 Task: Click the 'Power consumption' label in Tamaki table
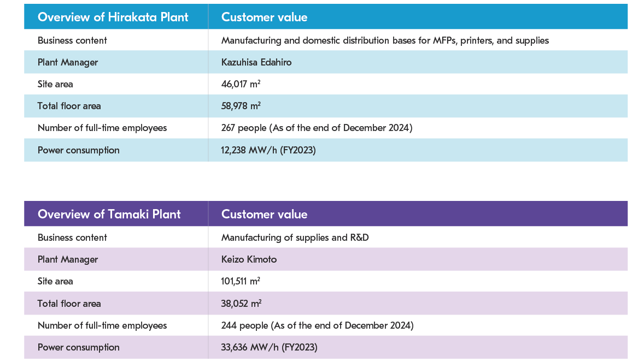coord(78,347)
